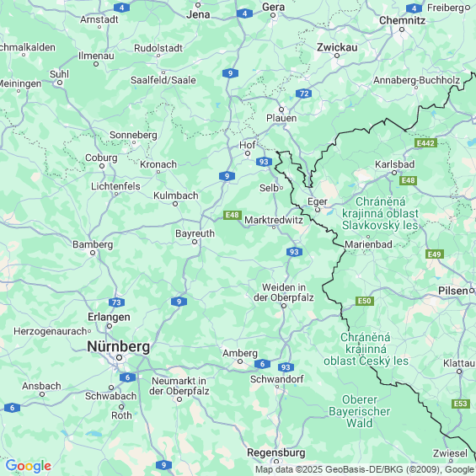The image size is (476, 476).
Task: Click the route 93 shield near Hof
Action: pyautogui.click(x=264, y=162)
